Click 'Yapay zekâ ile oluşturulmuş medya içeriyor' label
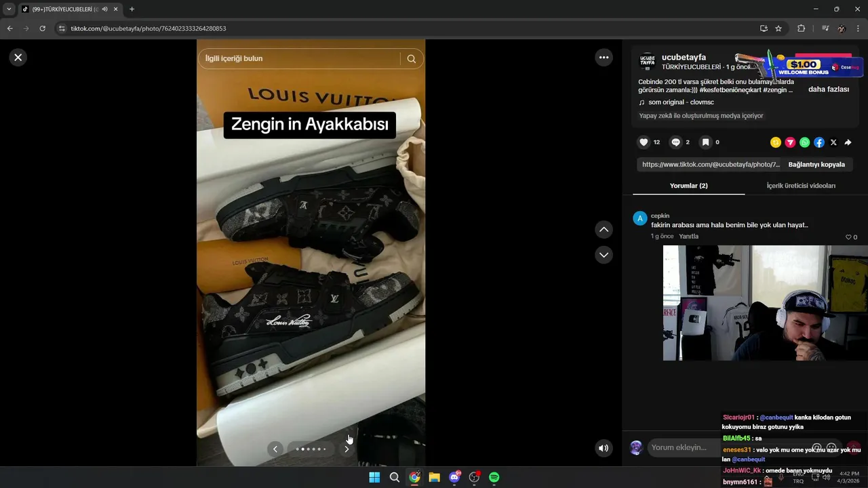 (701, 116)
